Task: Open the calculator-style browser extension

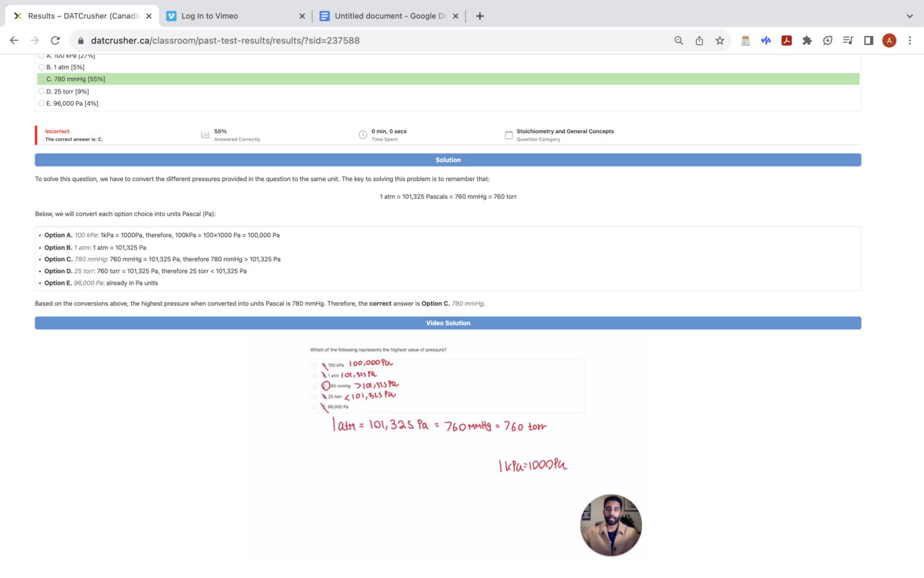Action: 745,41
